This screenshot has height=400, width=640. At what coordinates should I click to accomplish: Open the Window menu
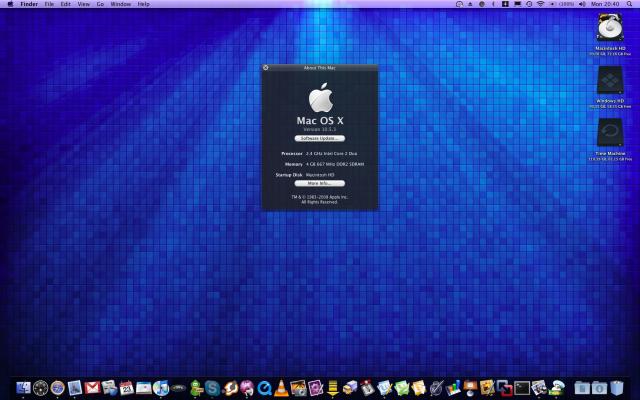tap(121, 4)
